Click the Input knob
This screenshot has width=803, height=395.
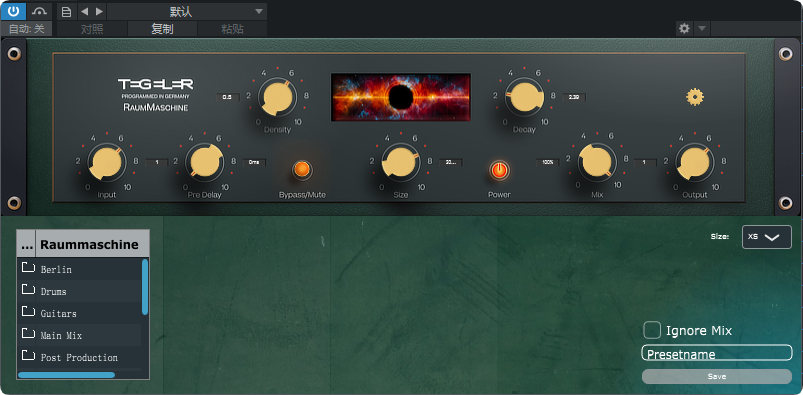pyautogui.click(x=107, y=162)
